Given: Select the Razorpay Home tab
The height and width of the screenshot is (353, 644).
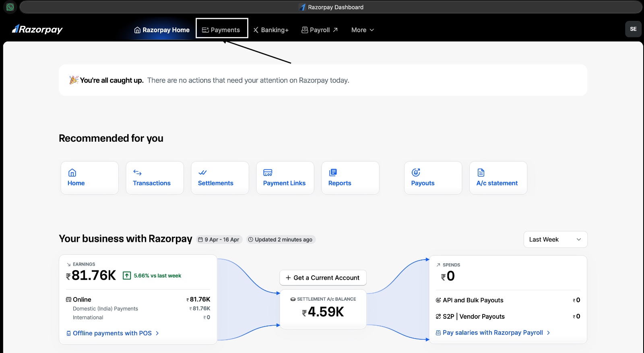Looking at the screenshot, I should [162, 30].
